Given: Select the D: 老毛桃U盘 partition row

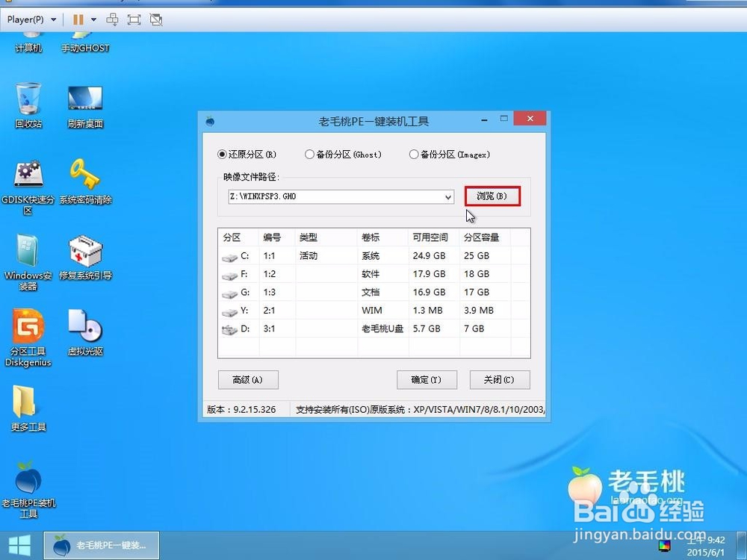Looking at the screenshot, I should [x=336, y=329].
